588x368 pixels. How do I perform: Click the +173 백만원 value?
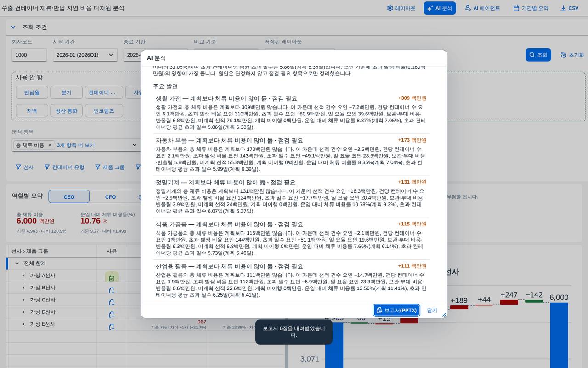[412, 140]
